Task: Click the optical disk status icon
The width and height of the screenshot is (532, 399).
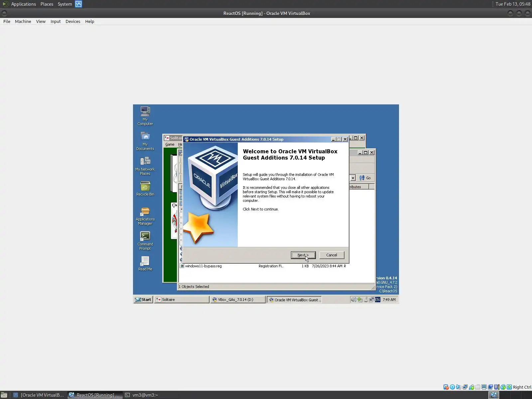Action: point(453,387)
